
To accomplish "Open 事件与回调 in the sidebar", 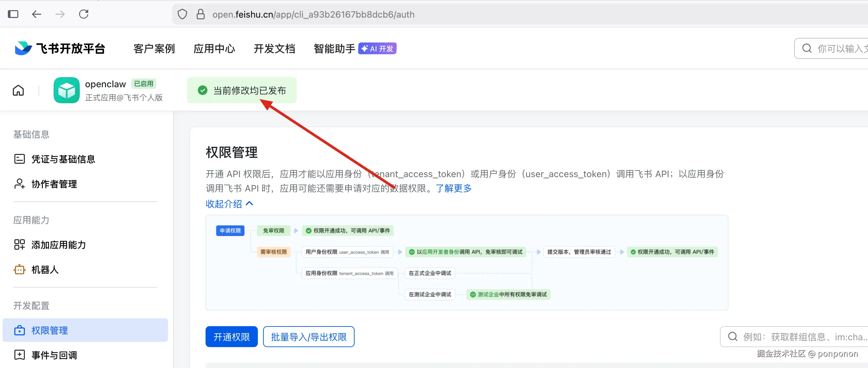I will point(54,355).
